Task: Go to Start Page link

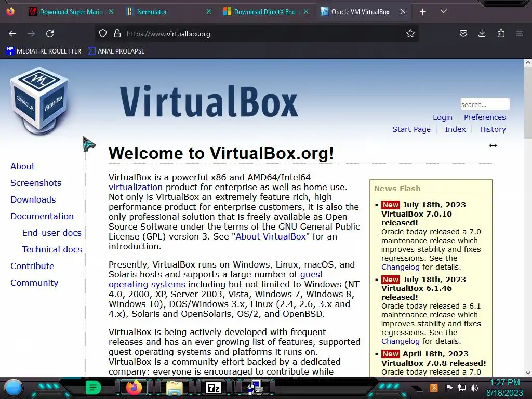Action: coord(411,129)
